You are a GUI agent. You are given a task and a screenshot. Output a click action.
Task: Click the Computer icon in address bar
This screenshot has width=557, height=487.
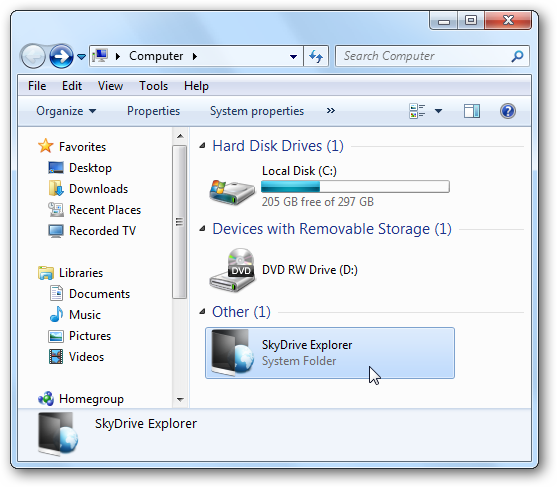pyautogui.click(x=100, y=56)
